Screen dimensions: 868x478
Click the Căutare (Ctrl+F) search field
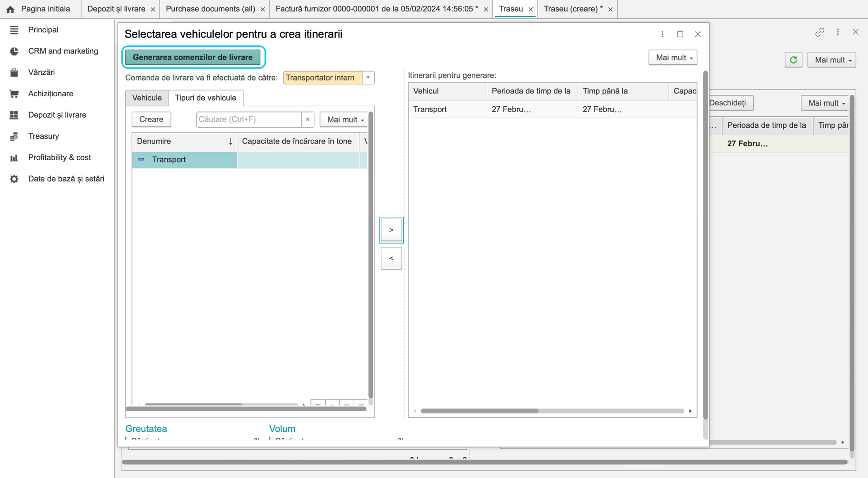tap(249, 120)
